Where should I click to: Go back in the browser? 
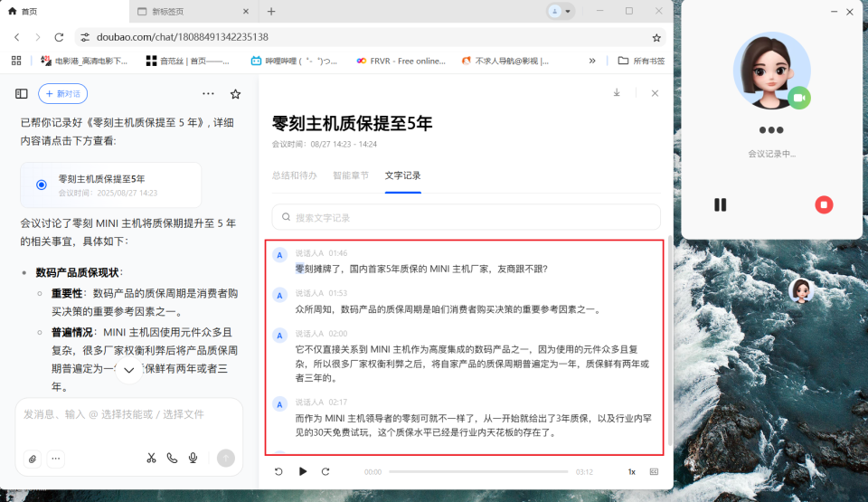click(17, 37)
